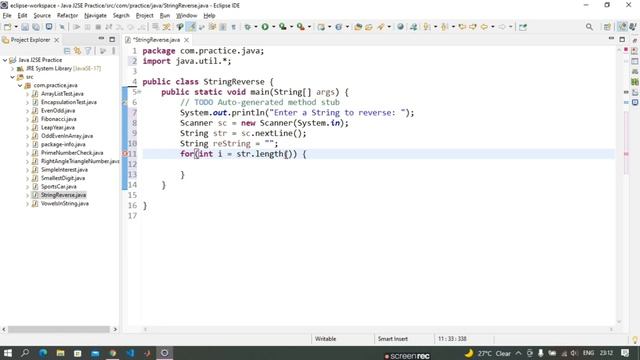Toggle Mark Occurrences toolbar button
Viewport: 640px width, 360px height.
coord(191,27)
